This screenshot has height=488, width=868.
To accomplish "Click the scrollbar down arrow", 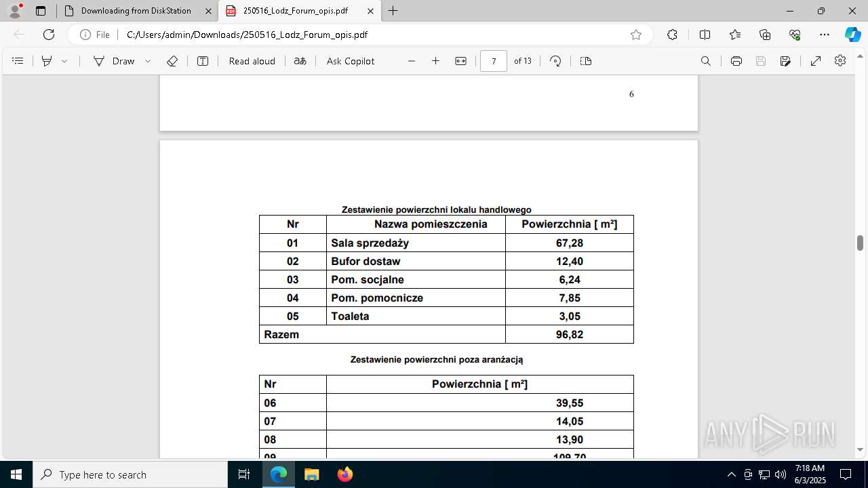I will (x=860, y=450).
